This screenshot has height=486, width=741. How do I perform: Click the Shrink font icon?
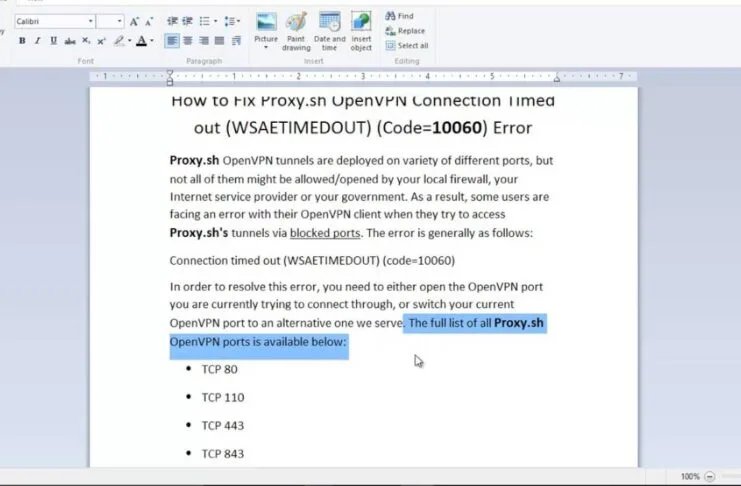[149, 21]
